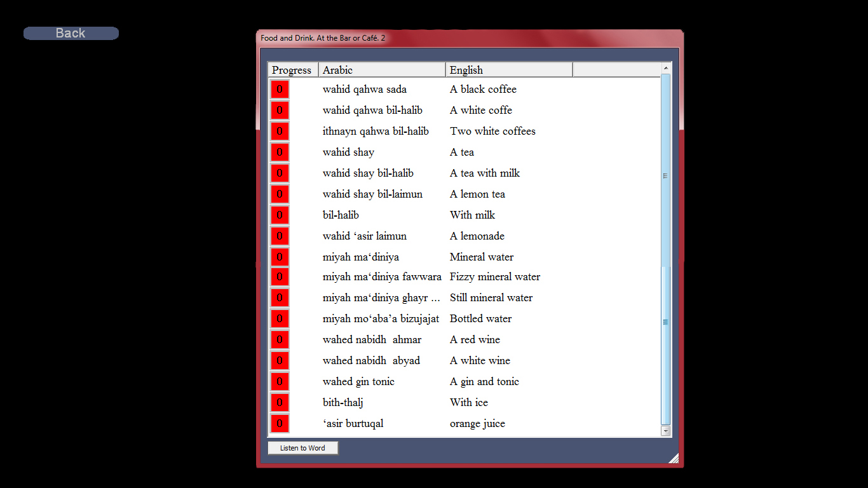
Task: Click English text 'A gin and tonic'
Action: [x=484, y=382]
